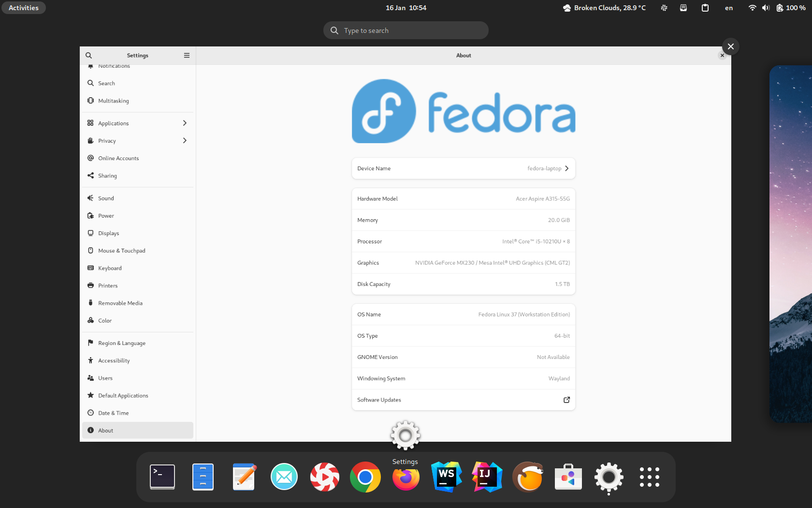Screen dimensions: 812x508
Task: Open the Terminal app from the dock
Action: click(x=162, y=477)
